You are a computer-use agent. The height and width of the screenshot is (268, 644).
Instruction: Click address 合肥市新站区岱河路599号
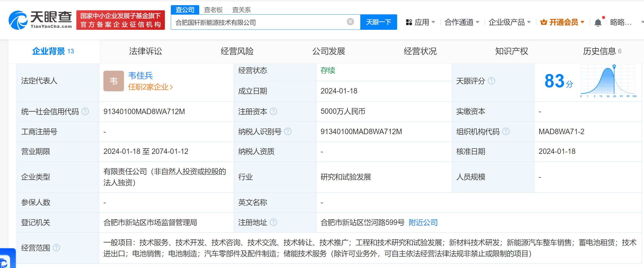[362, 222]
